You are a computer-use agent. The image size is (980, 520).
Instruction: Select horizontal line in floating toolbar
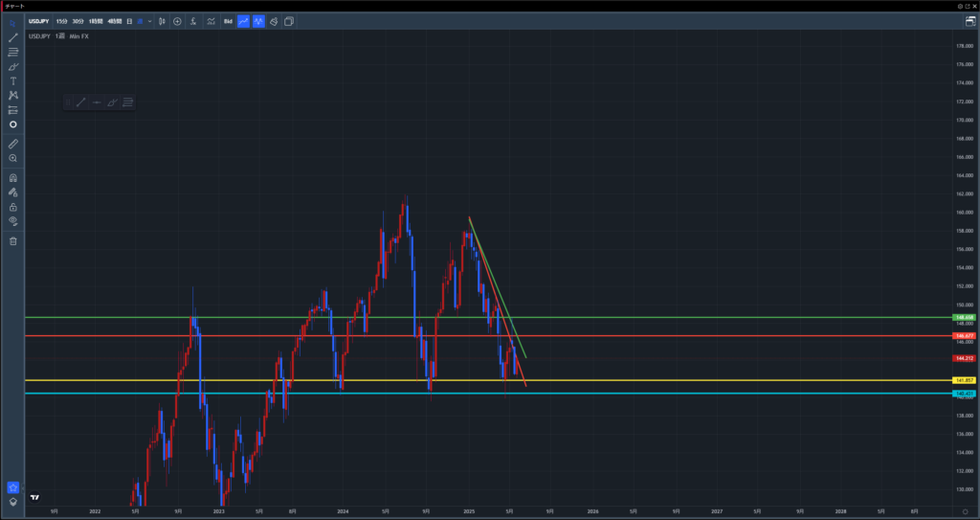pyautogui.click(x=97, y=102)
